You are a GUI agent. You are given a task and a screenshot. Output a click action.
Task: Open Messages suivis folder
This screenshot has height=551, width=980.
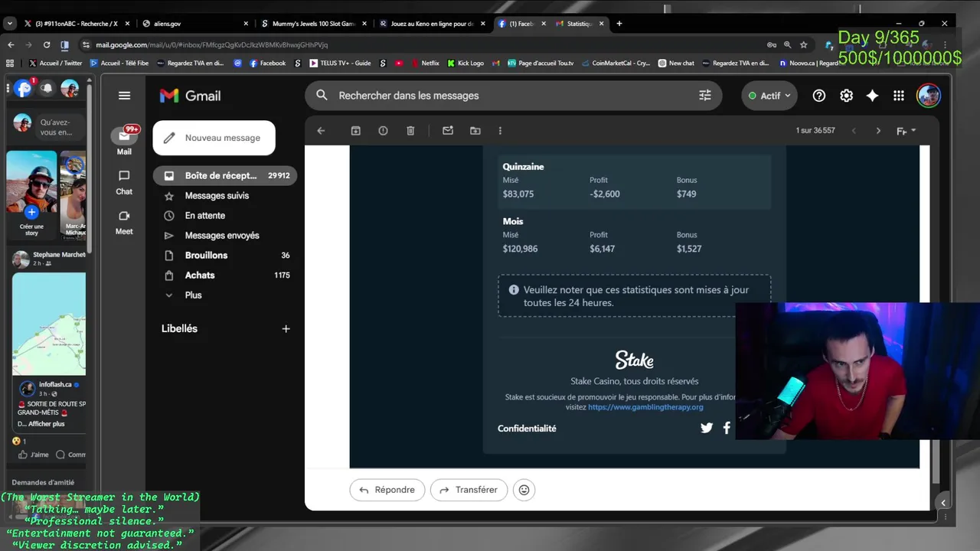pos(224,196)
